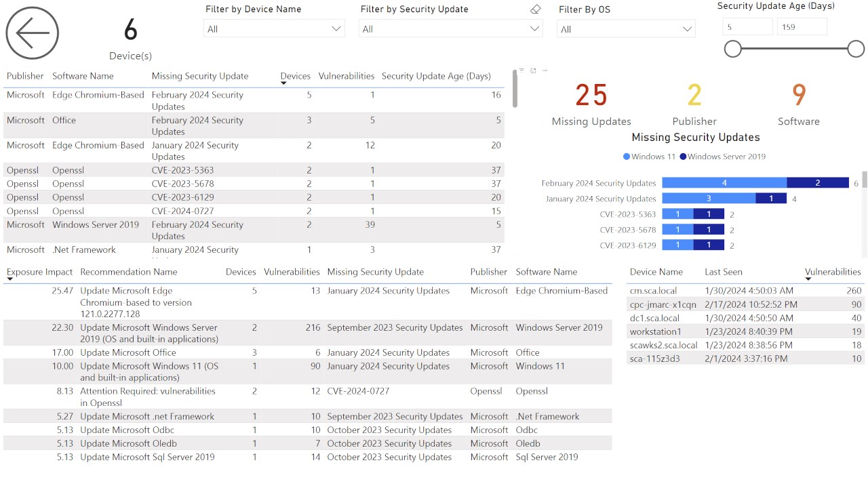Click the upper table's vertical scrollbar
868x488 pixels.
point(515,89)
